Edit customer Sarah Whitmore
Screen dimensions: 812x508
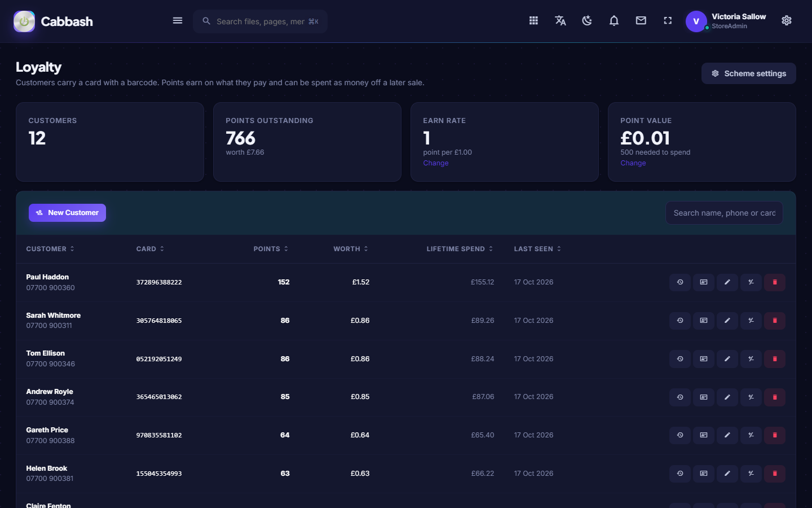pyautogui.click(x=727, y=321)
